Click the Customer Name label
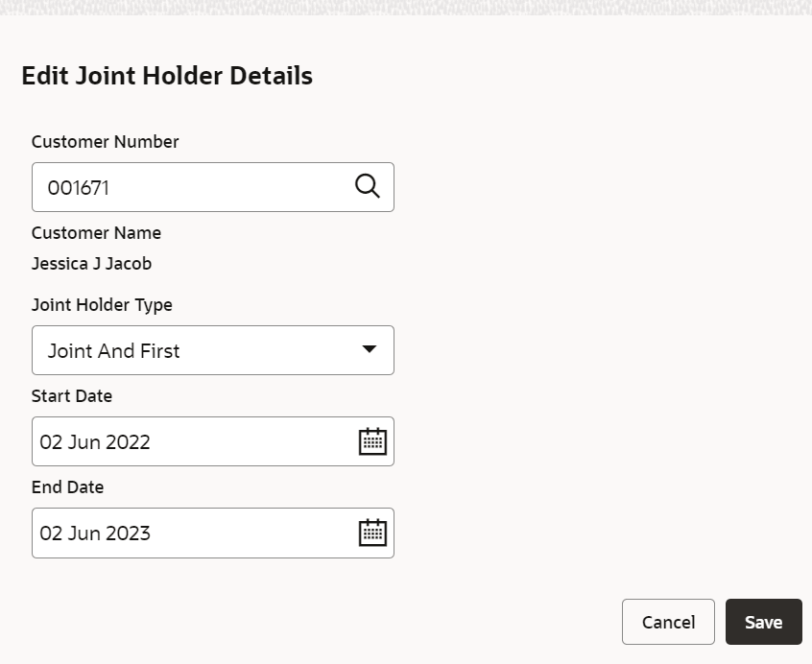812x664 pixels. pyautogui.click(x=96, y=233)
